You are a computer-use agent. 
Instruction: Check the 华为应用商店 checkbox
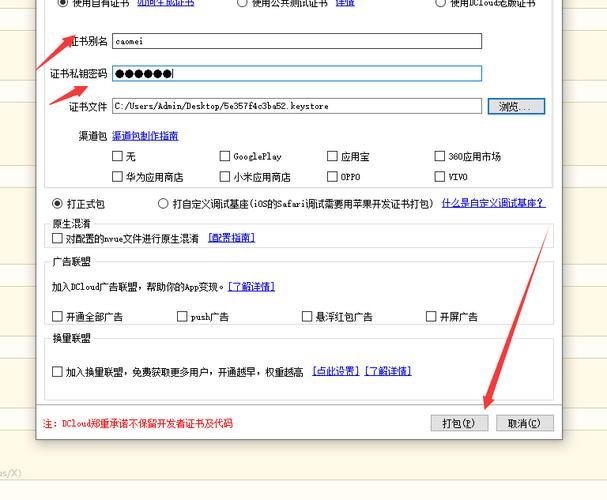[117, 176]
